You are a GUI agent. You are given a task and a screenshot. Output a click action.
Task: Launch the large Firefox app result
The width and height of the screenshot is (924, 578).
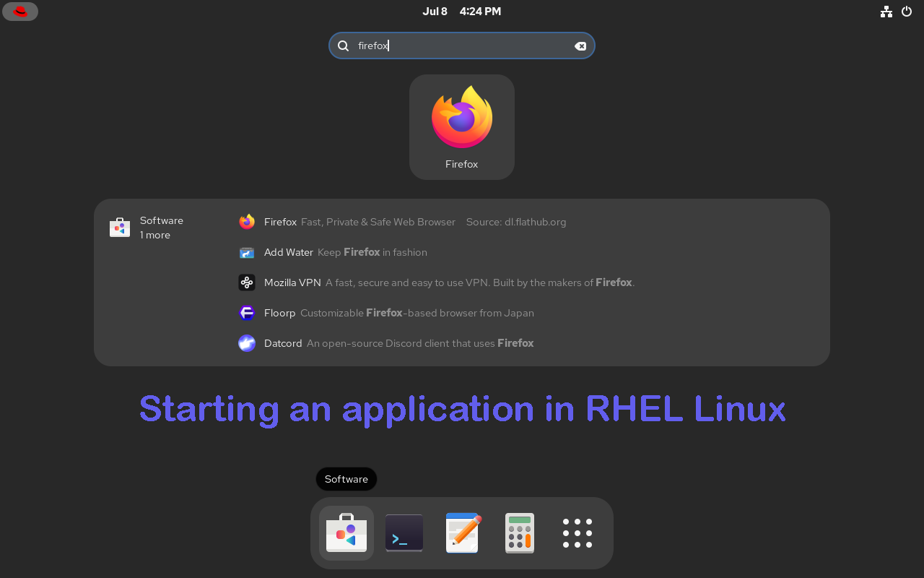(462, 127)
